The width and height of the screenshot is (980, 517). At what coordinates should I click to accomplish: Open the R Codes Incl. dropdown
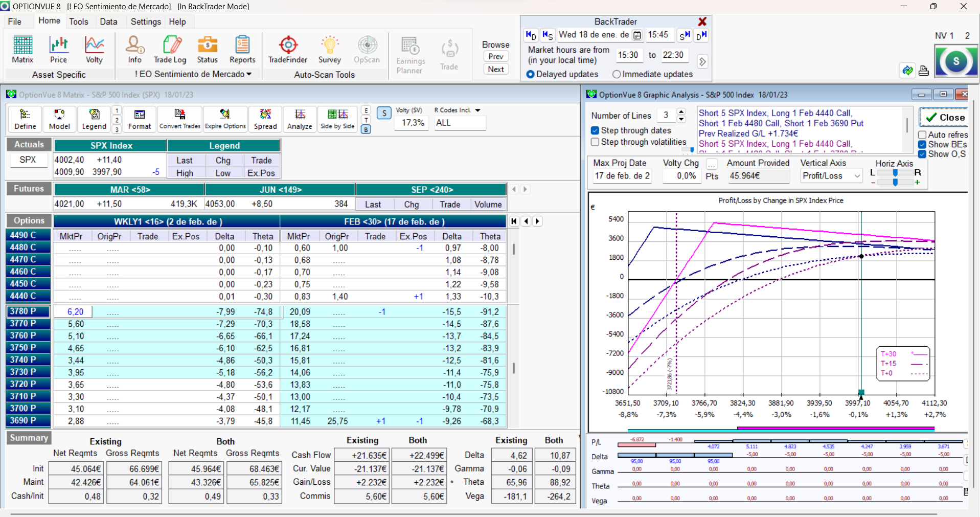point(477,110)
